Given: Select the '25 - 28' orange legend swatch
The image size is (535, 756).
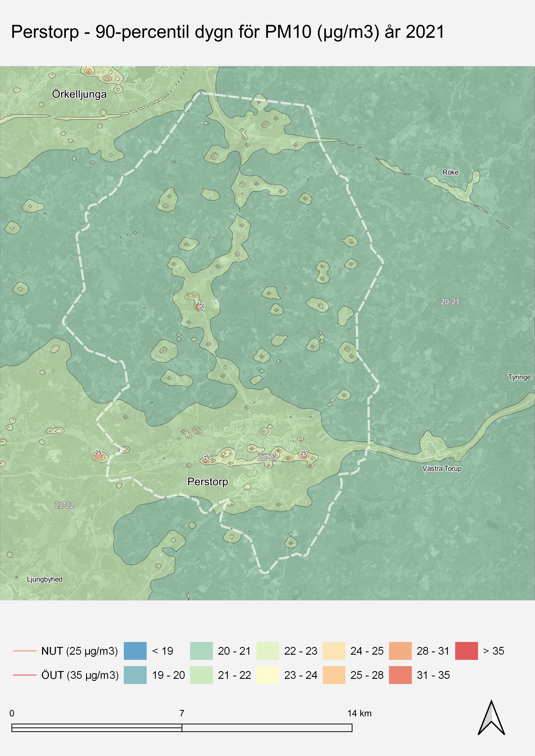Looking at the screenshot, I should (334, 675).
